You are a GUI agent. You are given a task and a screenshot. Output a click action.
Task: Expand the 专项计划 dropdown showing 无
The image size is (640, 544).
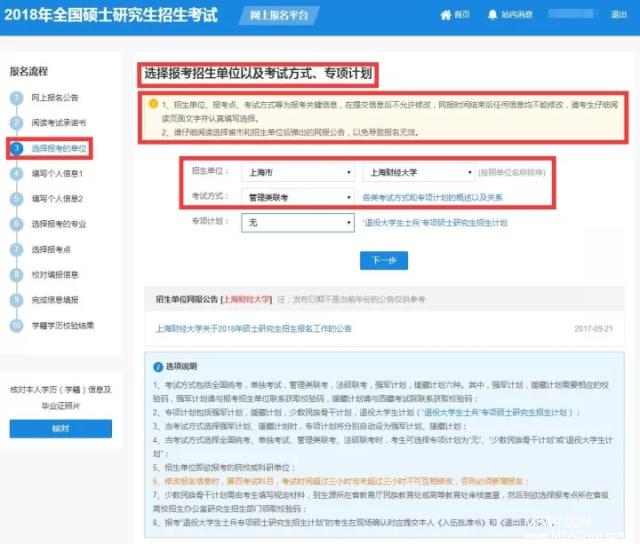coord(297,223)
